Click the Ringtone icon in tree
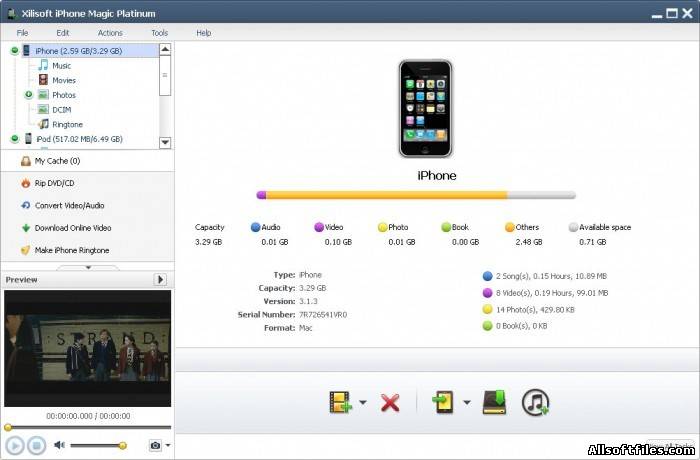Viewport: 700px width, 460px height. 43,124
